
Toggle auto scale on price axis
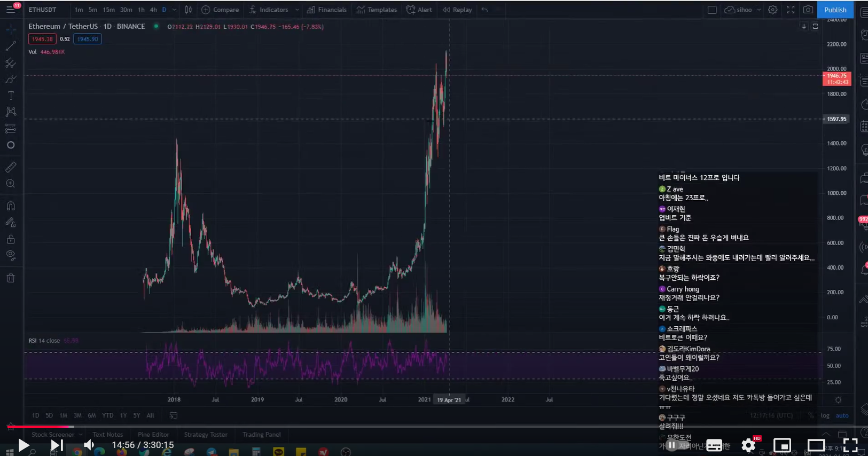point(842,415)
